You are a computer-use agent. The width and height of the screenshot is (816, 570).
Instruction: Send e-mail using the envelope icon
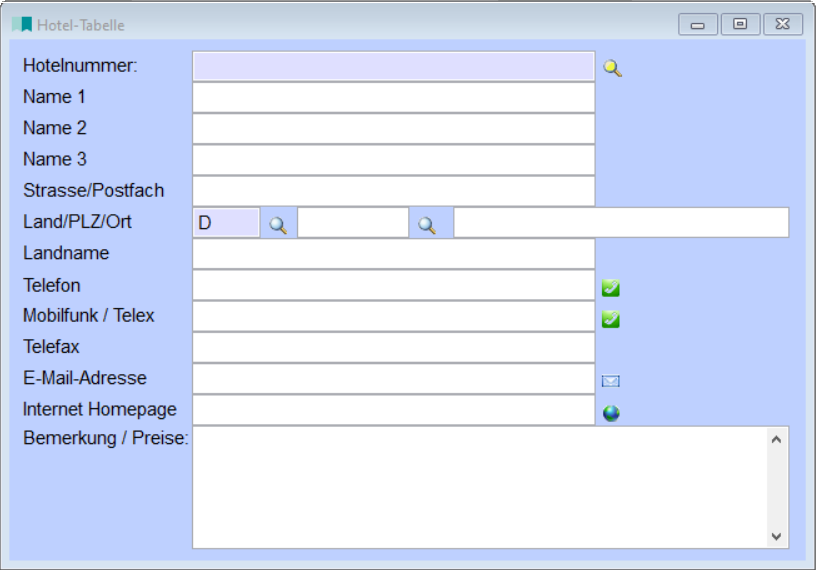pyautogui.click(x=611, y=381)
